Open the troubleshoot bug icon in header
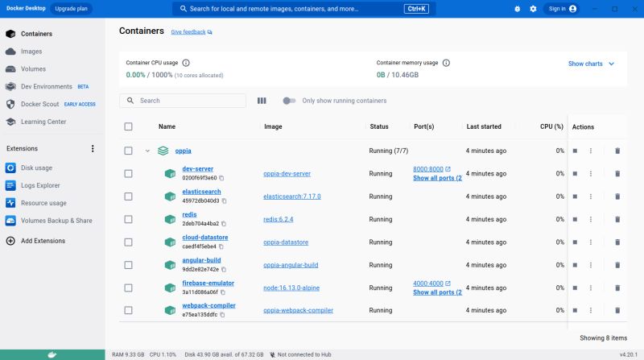This screenshot has width=644, height=360. [517, 9]
